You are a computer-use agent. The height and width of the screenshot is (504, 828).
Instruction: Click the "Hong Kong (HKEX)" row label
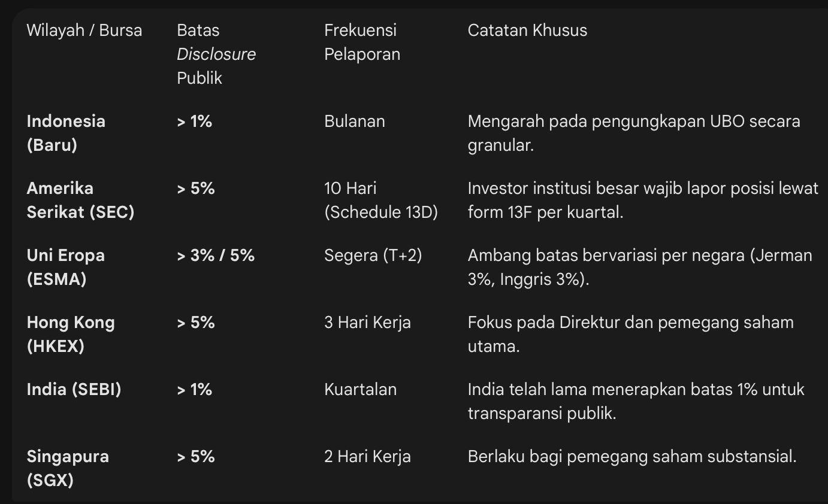tap(70, 334)
